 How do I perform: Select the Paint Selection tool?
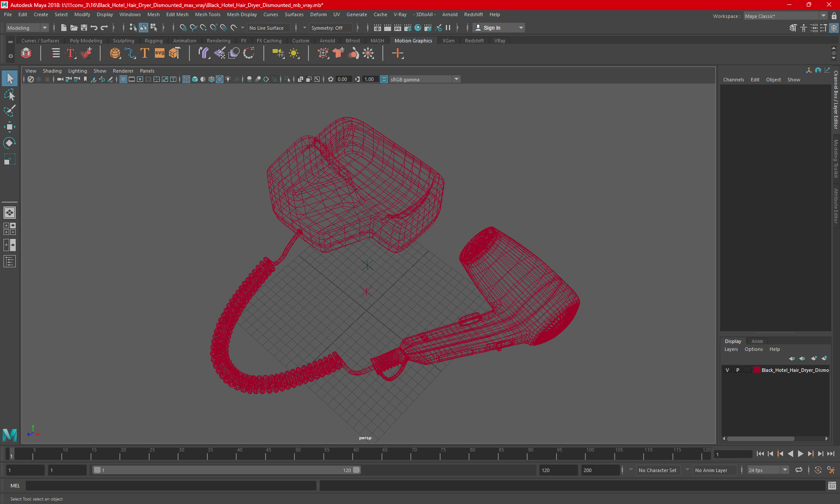point(10,111)
